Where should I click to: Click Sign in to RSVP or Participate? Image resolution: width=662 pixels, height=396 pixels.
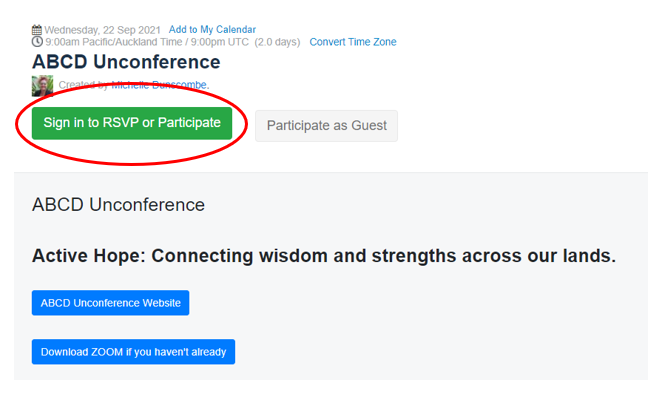click(x=132, y=123)
